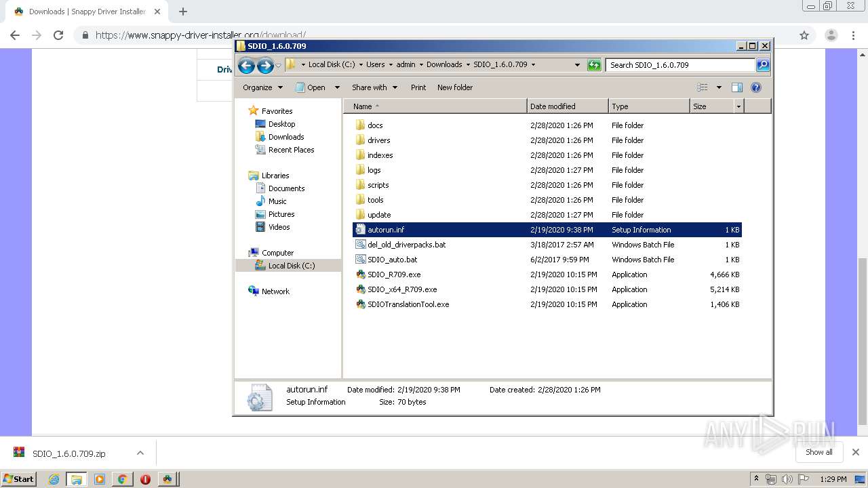Open the downloaded SDIO_1.6.0.709.zip item

point(68,453)
